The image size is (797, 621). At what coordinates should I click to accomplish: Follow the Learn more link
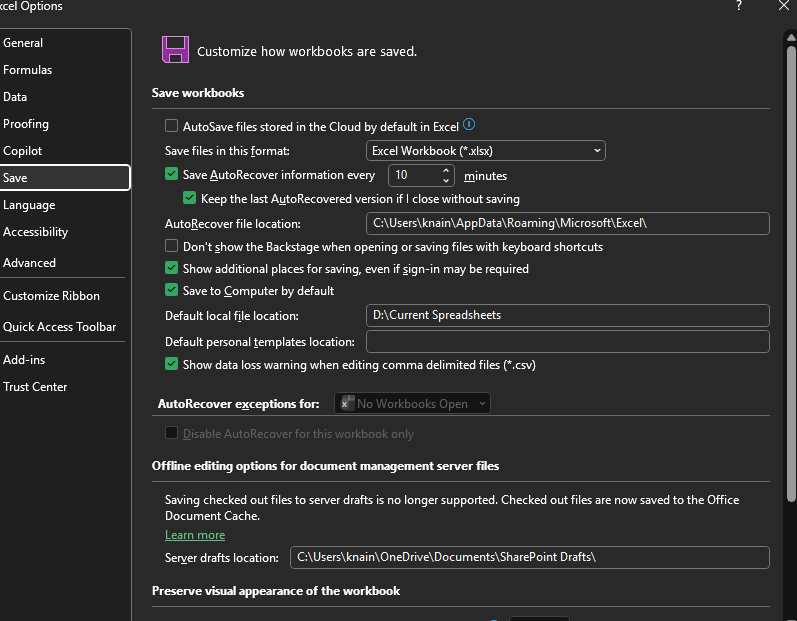[x=195, y=535]
